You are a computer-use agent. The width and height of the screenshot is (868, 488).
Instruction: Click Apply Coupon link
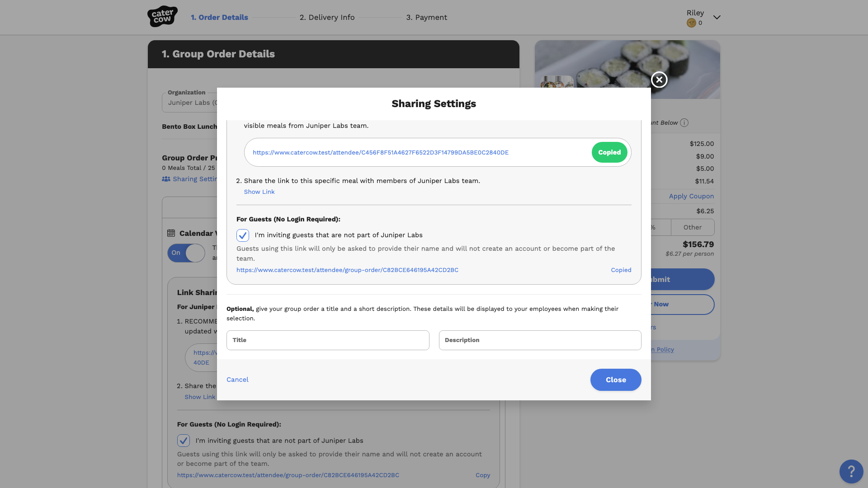pos(691,196)
